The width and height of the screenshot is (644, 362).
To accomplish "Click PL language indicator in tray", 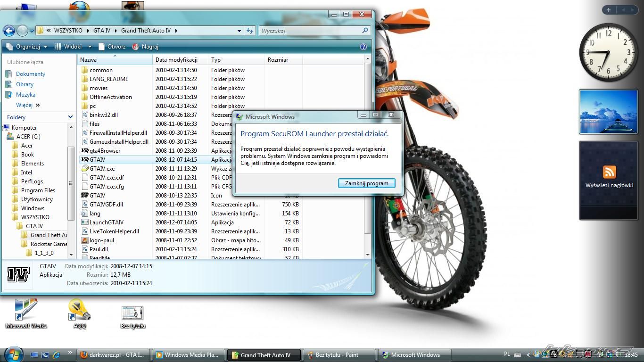I will pos(507,354).
